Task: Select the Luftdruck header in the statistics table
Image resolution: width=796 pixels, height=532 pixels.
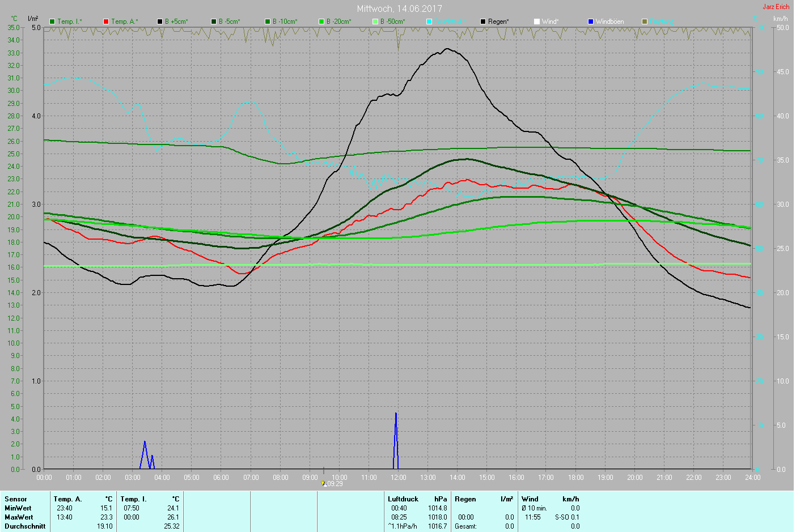Action: 403,499
